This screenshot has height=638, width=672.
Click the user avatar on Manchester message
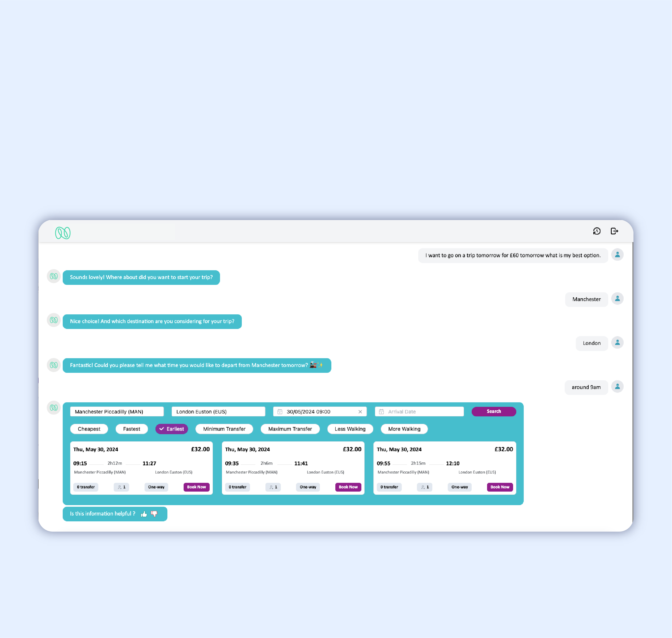pos(618,299)
